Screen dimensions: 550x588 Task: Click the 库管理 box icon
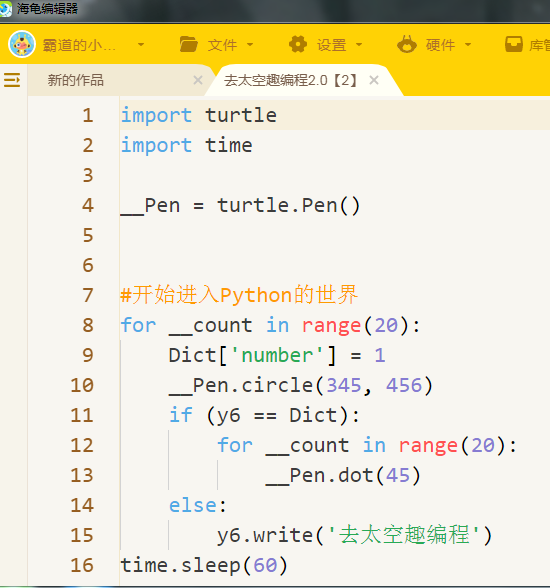point(514,45)
